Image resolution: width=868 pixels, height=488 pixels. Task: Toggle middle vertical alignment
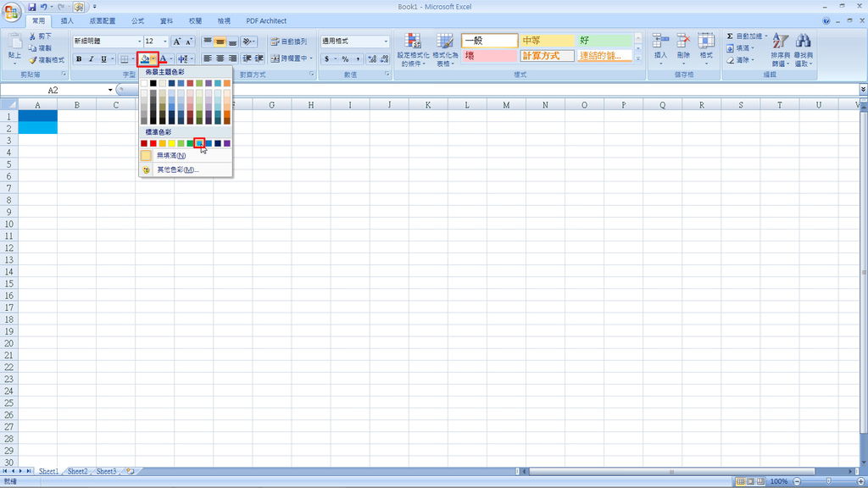(220, 42)
